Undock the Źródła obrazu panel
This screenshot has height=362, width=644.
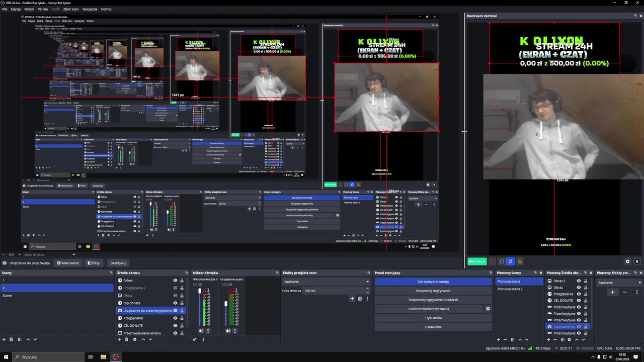tap(187, 273)
